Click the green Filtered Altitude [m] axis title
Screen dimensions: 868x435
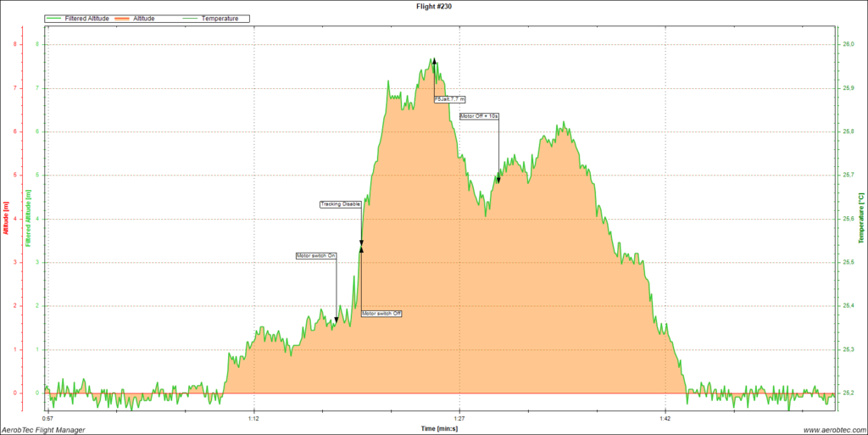click(27, 219)
